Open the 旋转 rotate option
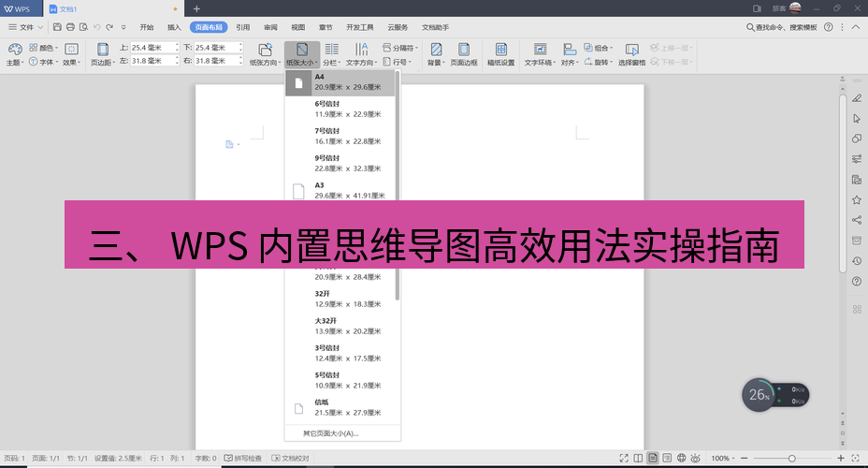 (x=599, y=62)
